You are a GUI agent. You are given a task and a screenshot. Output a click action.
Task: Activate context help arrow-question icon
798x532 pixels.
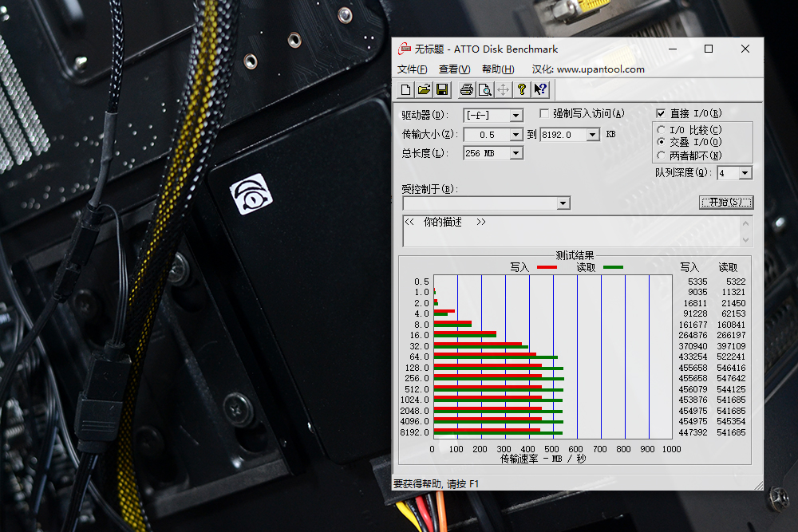(540, 90)
